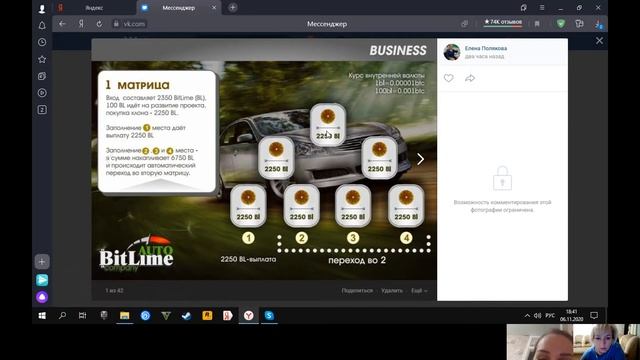Expand the system tray hidden icons chevron
This screenshot has height=360, width=640.
(527, 316)
